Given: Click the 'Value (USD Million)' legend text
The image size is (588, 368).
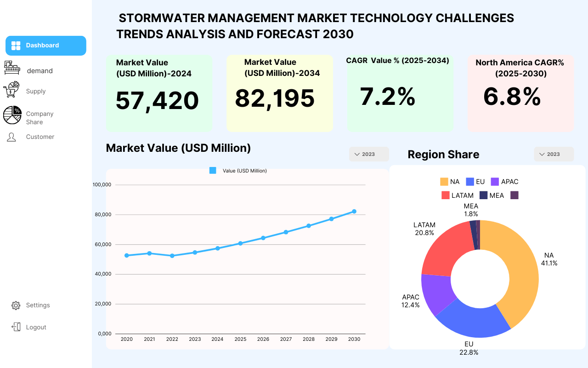Looking at the screenshot, I should [245, 171].
